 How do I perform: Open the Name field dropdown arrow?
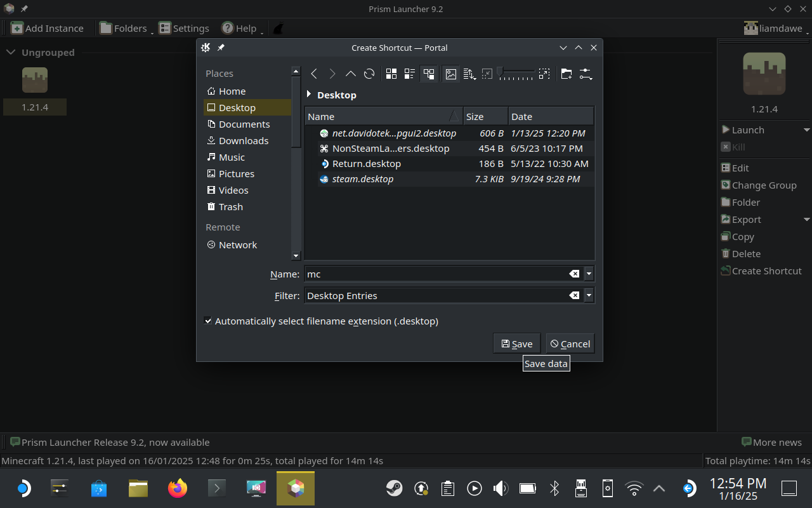[x=589, y=274]
